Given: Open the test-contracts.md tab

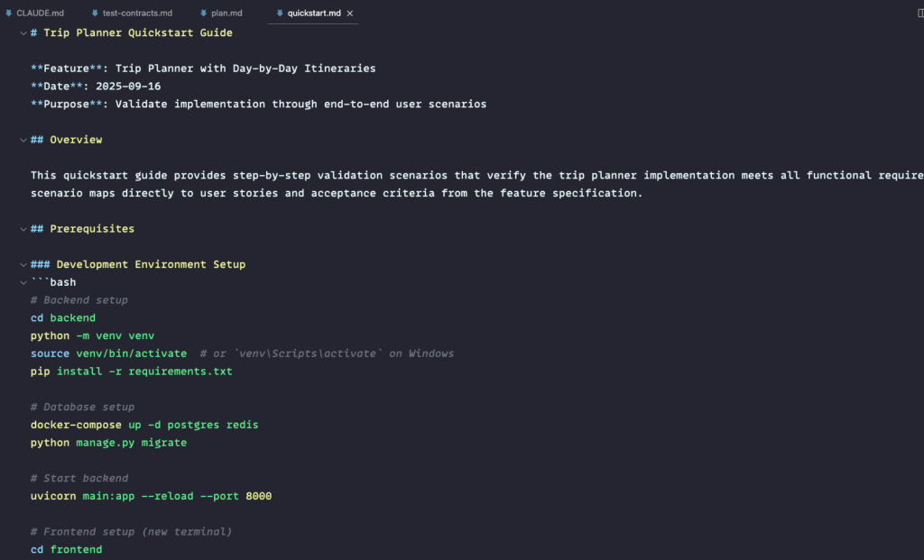Looking at the screenshot, I should coord(136,14).
